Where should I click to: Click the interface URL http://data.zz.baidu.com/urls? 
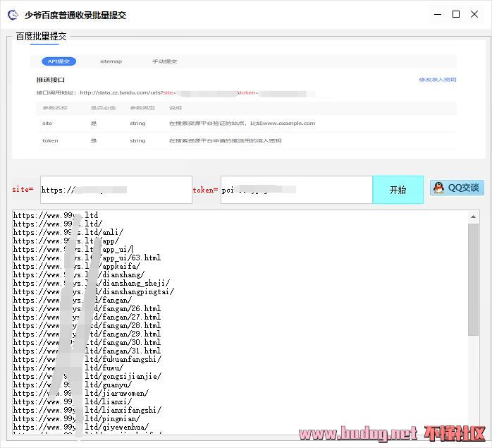click(x=121, y=92)
